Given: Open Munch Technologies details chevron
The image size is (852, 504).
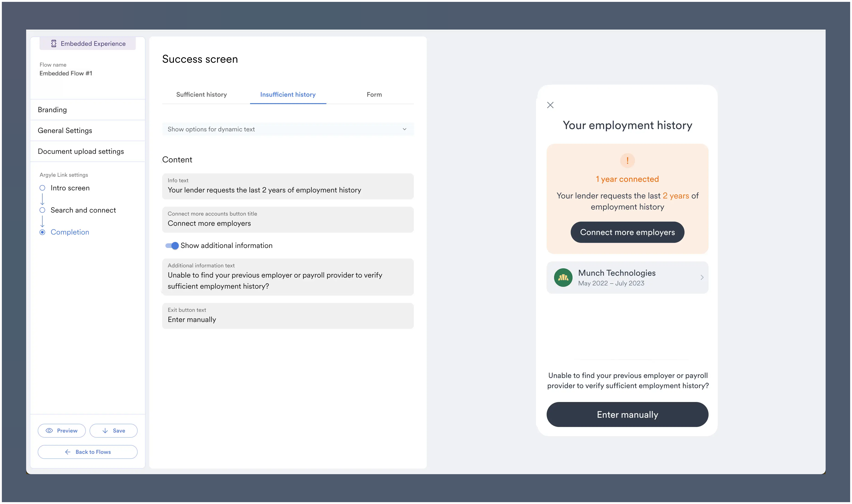Looking at the screenshot, I should coord(702,278).
